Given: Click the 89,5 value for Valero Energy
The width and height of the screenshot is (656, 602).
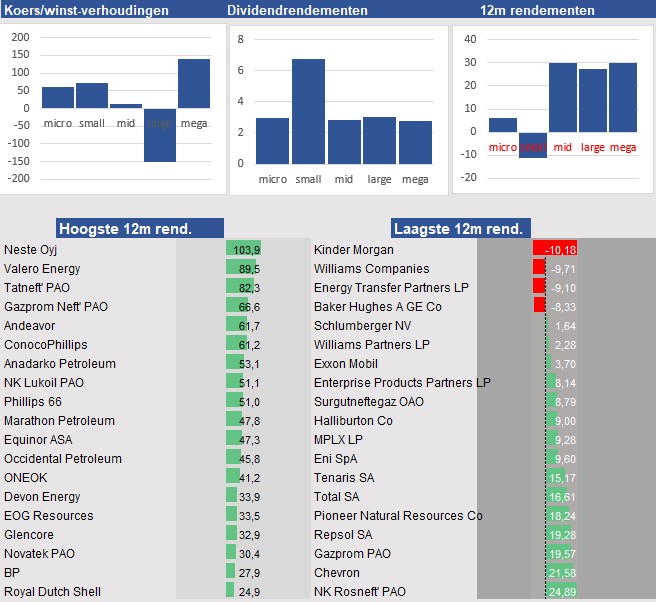Looking at the screenshot, I should 249,269.
